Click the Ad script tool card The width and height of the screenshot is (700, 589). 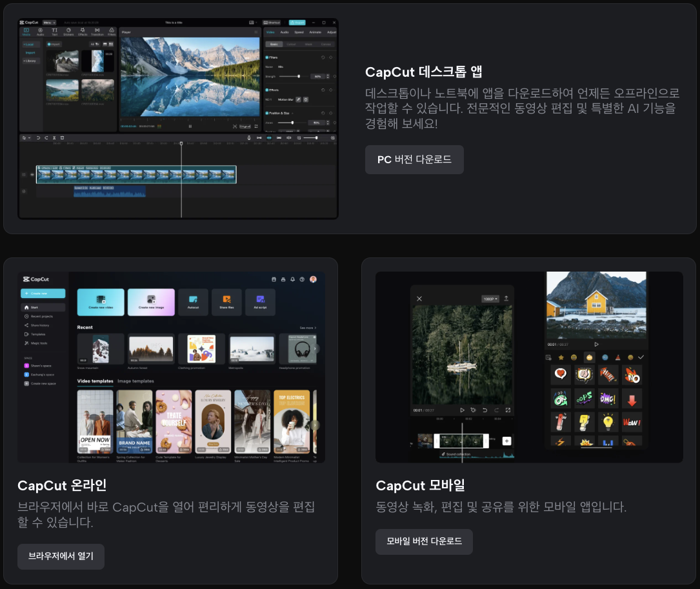(x=260, y=303)
